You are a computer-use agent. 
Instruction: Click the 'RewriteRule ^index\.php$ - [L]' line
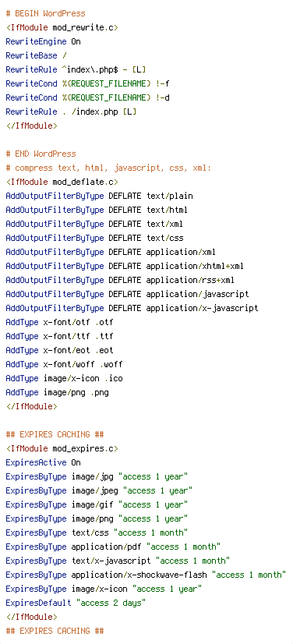click(76, 69)
